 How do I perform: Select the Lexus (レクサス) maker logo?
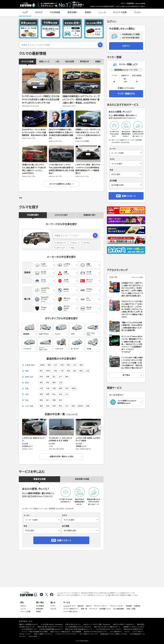point(60,265)
